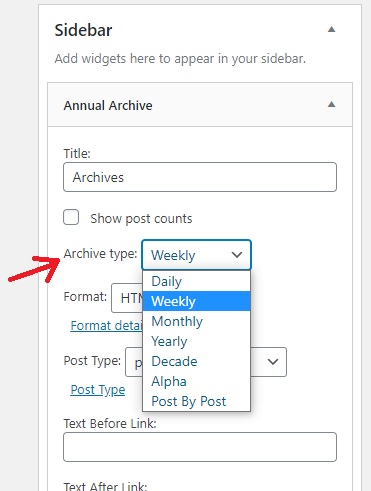
Task: Open the Format dropdown
Action: click(127, 298)
